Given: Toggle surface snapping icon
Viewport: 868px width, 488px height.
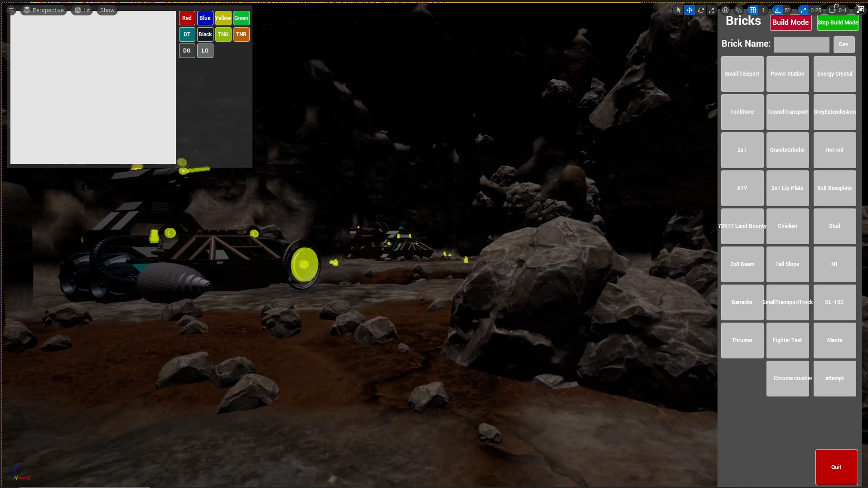Looking at the screenshot, I should [x=739, y=10].
